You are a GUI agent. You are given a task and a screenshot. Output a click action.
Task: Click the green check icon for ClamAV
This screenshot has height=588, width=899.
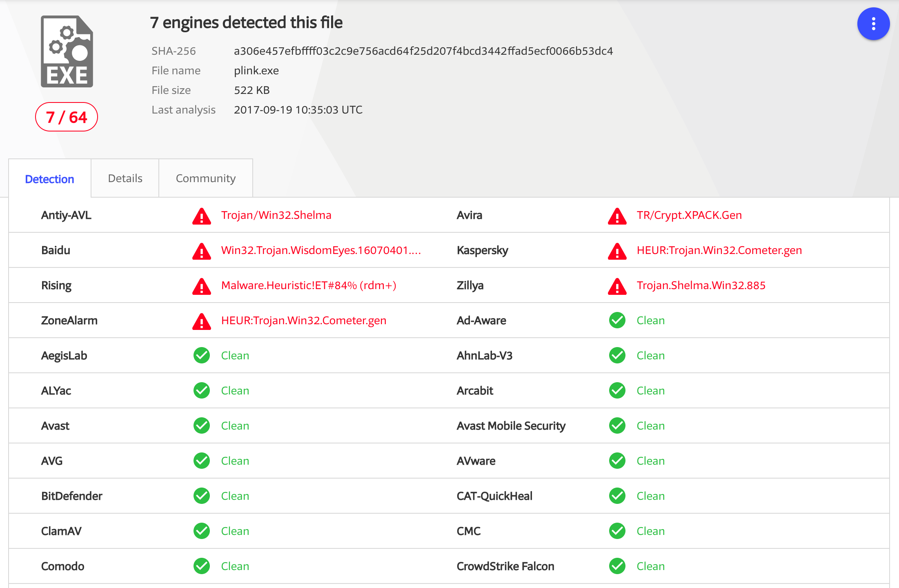tap(202, 531)
